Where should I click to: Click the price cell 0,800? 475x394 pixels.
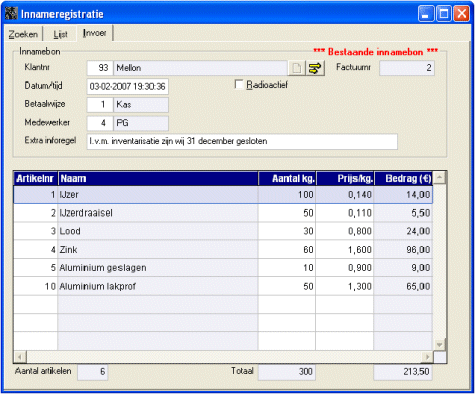tap(345, 231)
